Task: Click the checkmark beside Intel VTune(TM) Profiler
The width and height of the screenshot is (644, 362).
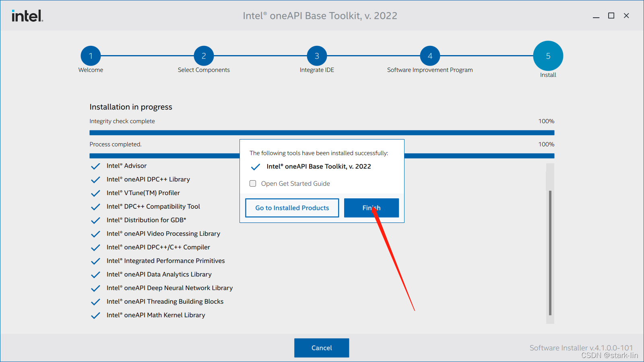Action: coord(95,193)
